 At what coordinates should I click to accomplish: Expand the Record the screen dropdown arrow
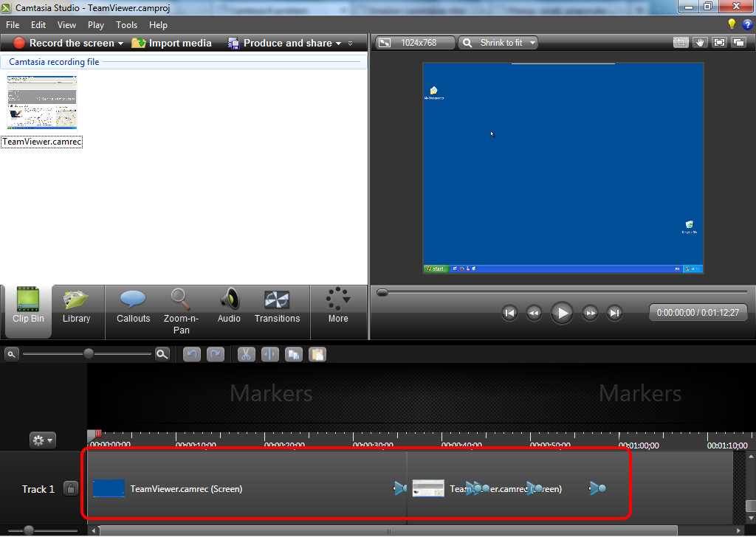tap(120, 44)
